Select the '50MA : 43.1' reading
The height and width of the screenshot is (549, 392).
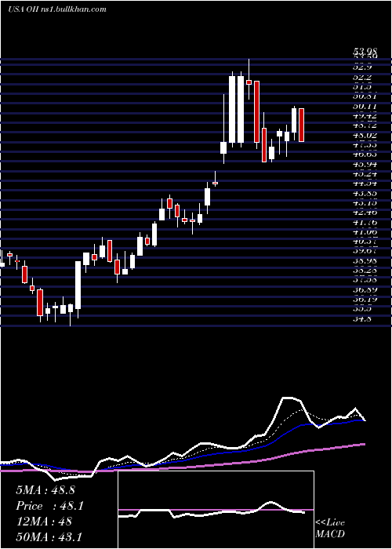(49, 536)
